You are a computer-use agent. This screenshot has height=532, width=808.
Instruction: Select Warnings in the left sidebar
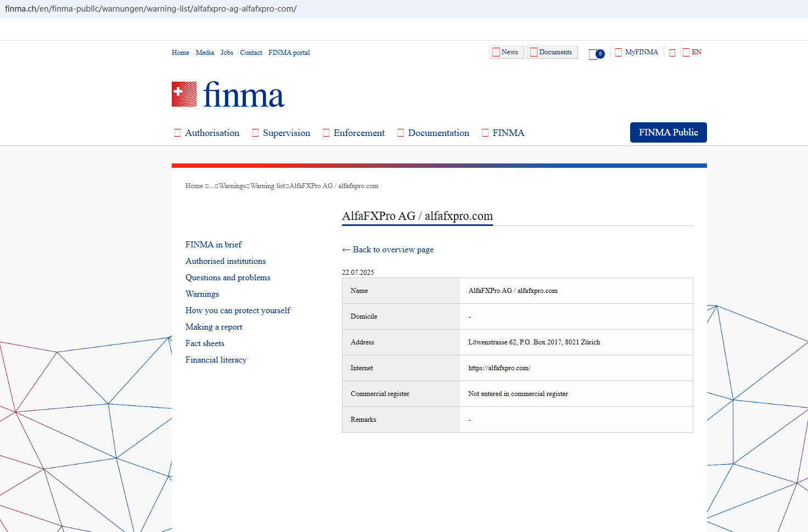[x=202, y=294]
